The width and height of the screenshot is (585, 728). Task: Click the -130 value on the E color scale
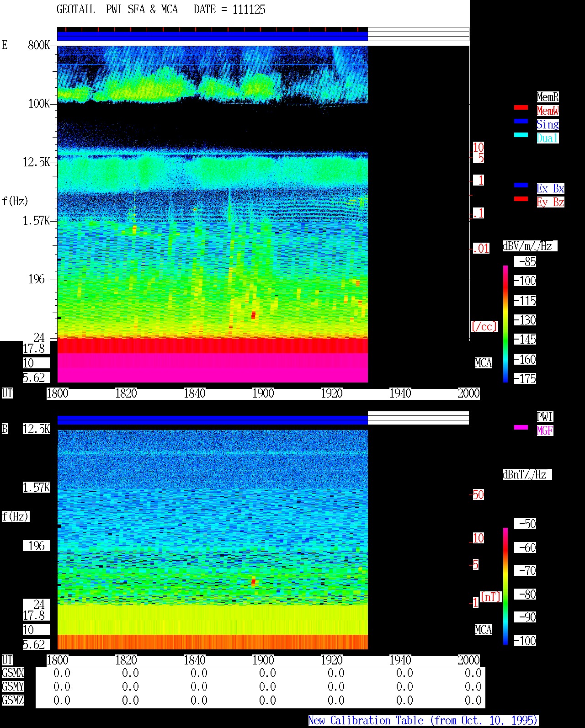click(525, 320)
